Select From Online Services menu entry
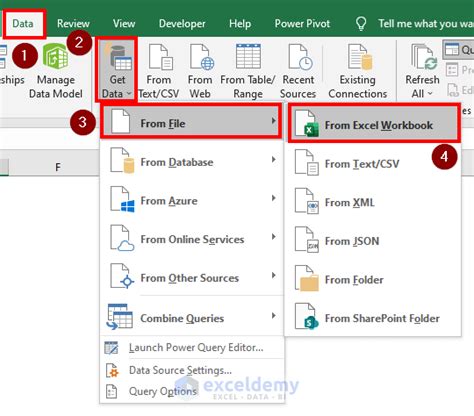 pos(192,239)
